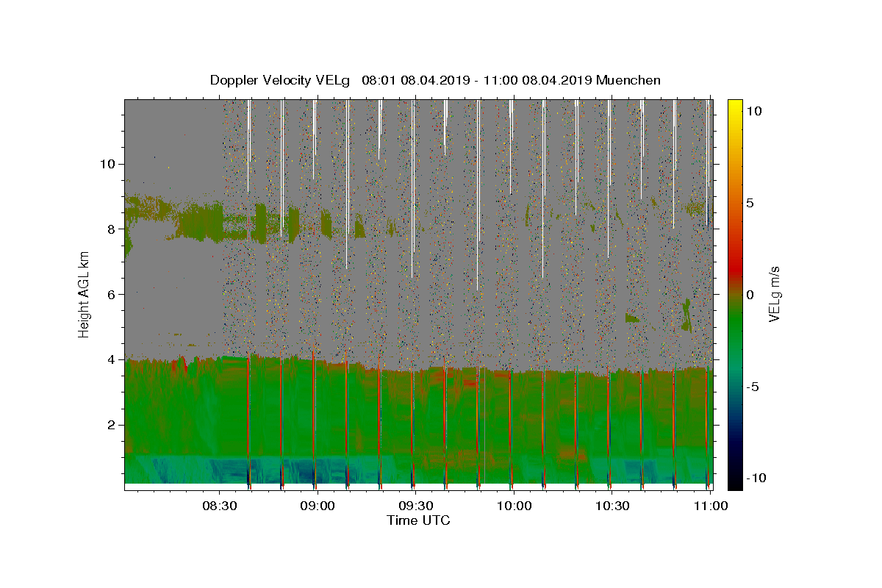Click the 09:30 time tick label
The width and height of the screenshot is (882, 588).
coord(416,506)
